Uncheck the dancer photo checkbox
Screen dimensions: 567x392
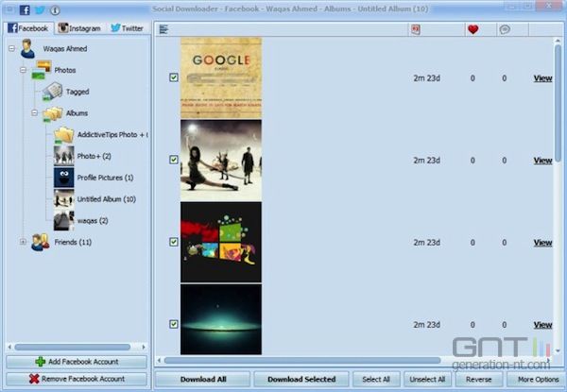(174, 160)
